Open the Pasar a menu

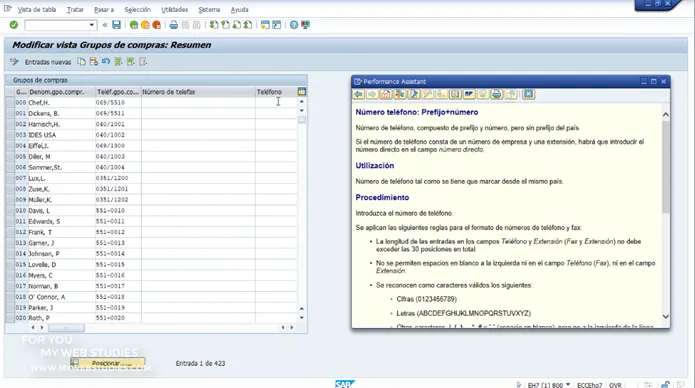point(104,9)
